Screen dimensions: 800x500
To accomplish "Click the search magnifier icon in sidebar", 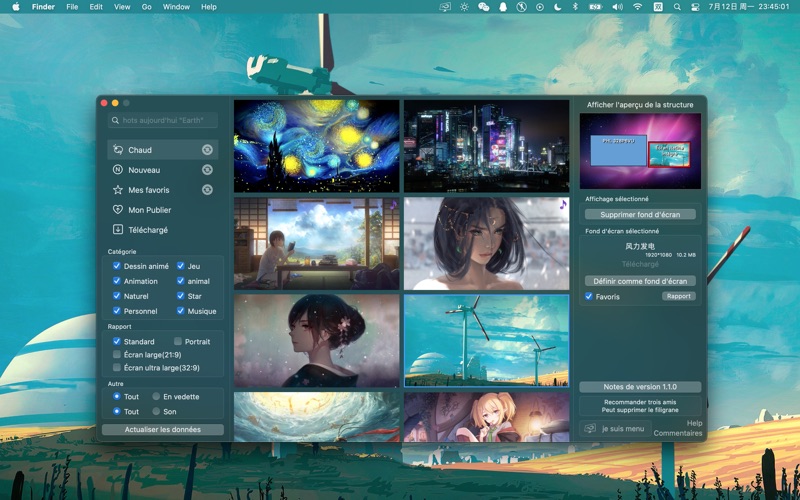I will [x=116, y=120].
